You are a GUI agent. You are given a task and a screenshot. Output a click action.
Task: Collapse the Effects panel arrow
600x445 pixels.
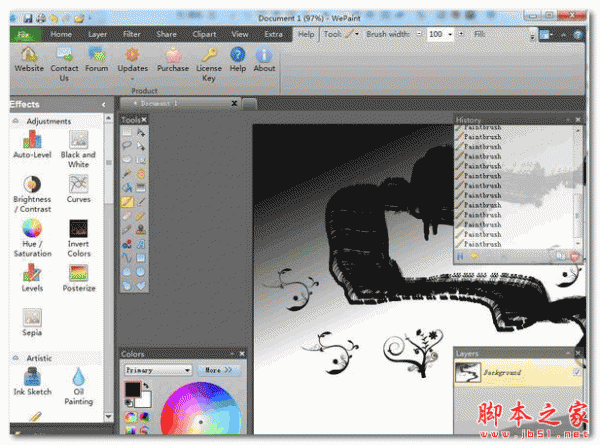tap(103, 104)
